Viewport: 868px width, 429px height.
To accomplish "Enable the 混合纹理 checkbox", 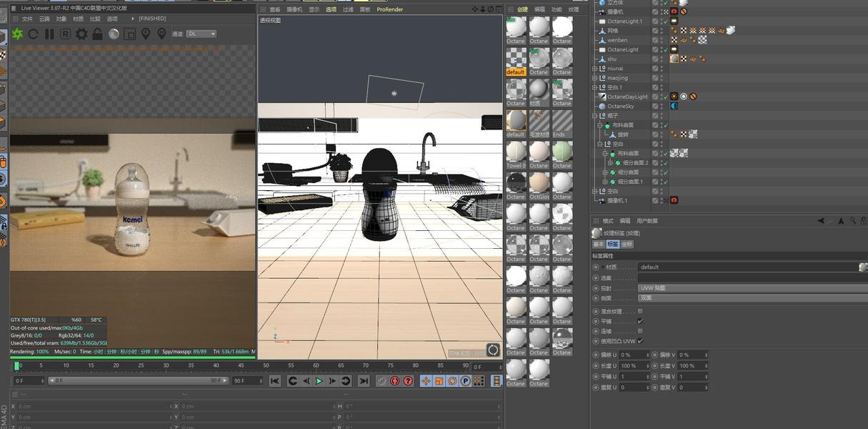I will (640, 312).
